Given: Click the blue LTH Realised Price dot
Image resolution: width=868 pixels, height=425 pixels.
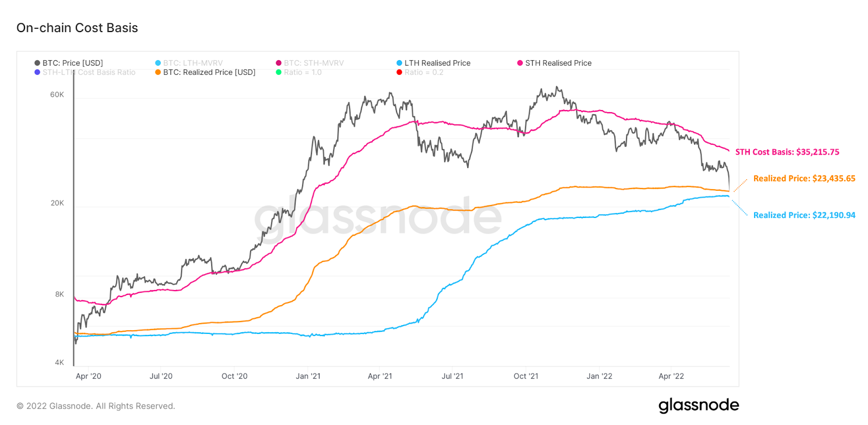Looking at the screenshot, I should (x=399, y=63).
